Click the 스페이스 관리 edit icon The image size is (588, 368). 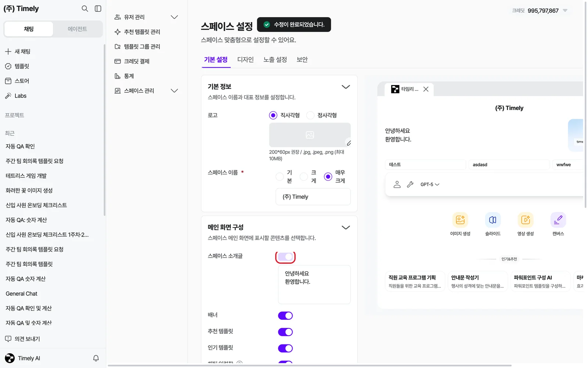coord(118,91)
